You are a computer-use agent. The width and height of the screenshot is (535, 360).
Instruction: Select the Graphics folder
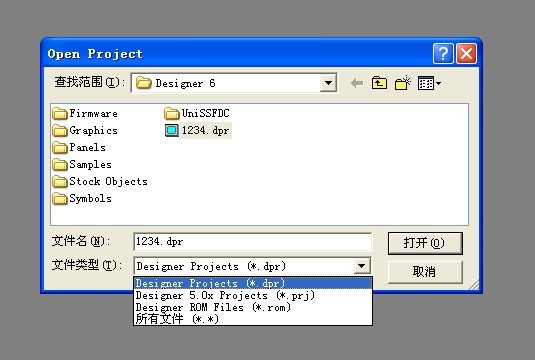[x=85, y=130]
